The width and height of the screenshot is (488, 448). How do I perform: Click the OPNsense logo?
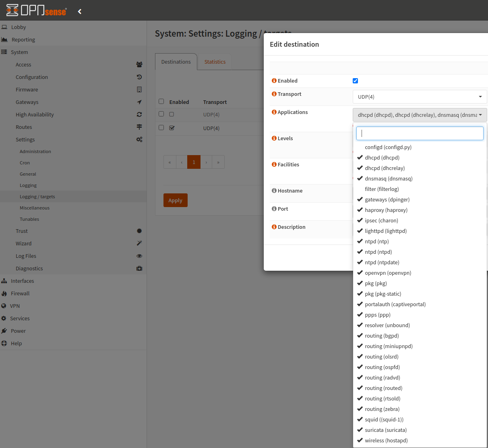36,10
